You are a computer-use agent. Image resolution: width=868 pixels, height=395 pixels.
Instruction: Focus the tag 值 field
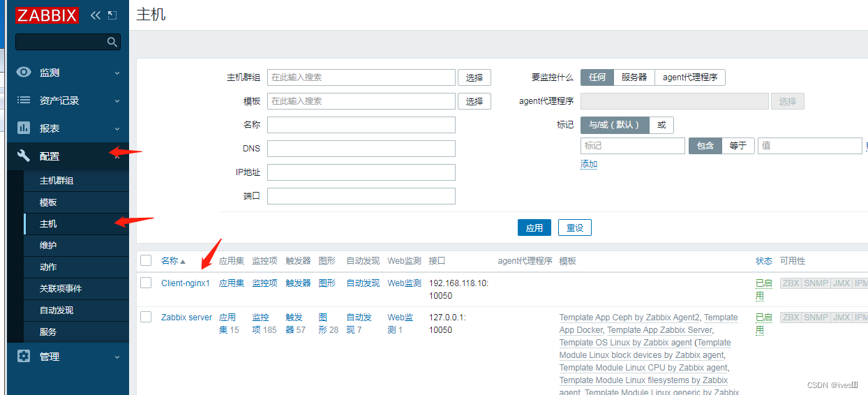(x=810, y=146)
